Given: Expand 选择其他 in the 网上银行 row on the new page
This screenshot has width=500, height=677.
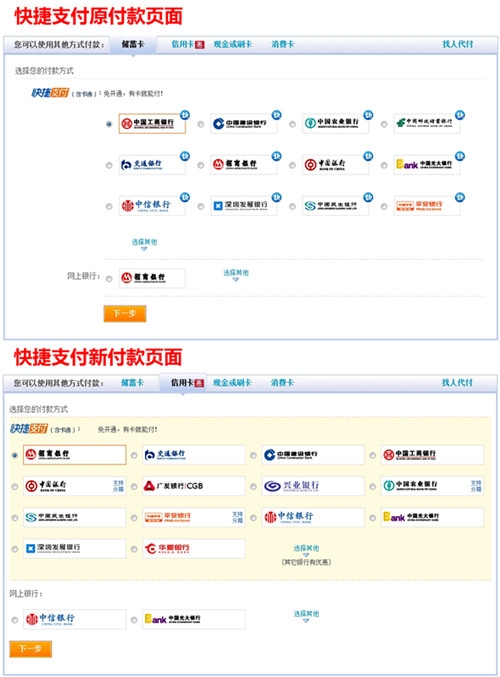Looking at the screenshot, I should (306, 616).
